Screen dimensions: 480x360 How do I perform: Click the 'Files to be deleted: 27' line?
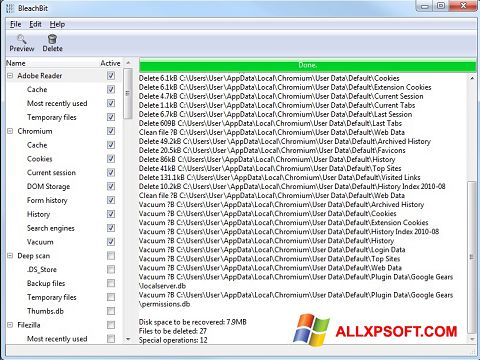pyautogui.click(x=173, y=331)
